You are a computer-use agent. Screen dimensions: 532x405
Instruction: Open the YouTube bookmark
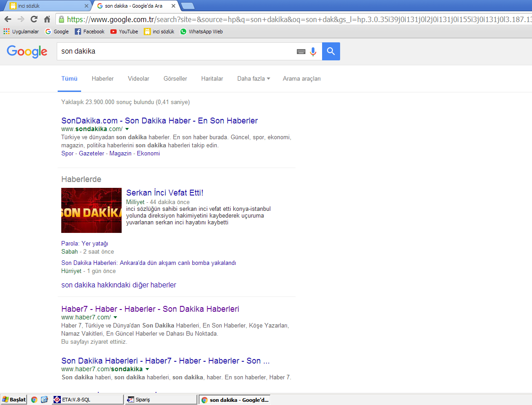[x=124, y=32]
